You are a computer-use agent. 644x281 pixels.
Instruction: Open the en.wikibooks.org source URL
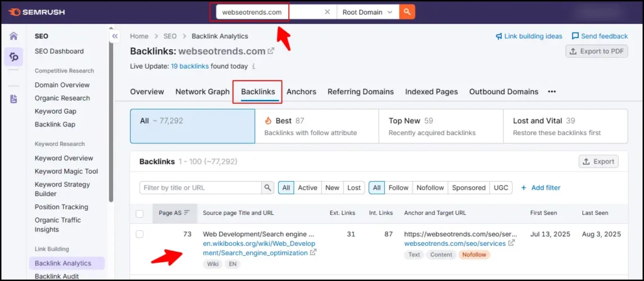260,248
